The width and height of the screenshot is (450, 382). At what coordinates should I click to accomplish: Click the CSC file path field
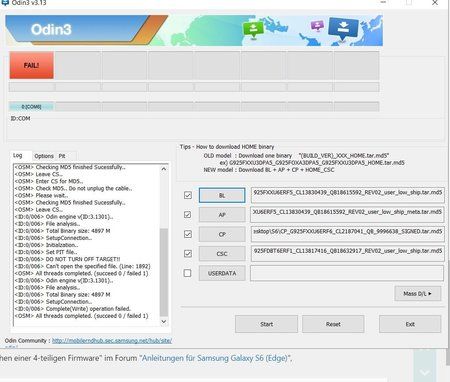(x=347, y=254)
